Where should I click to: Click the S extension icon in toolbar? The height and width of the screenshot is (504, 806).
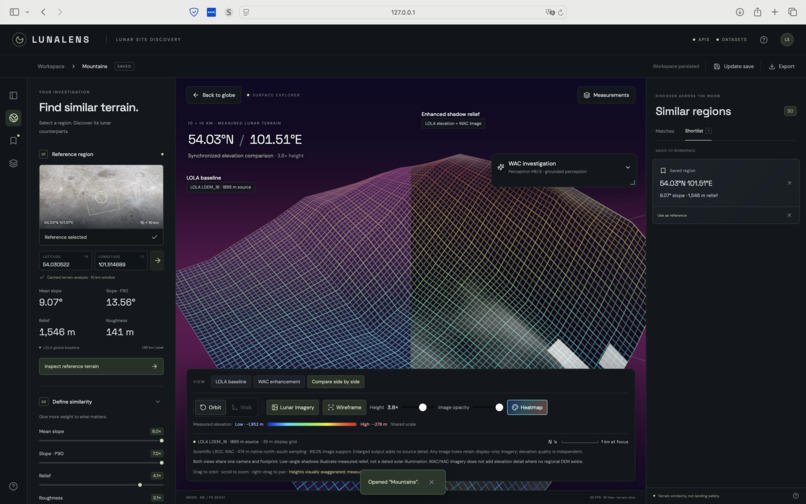pyautogui.click(x=229, y=12)
